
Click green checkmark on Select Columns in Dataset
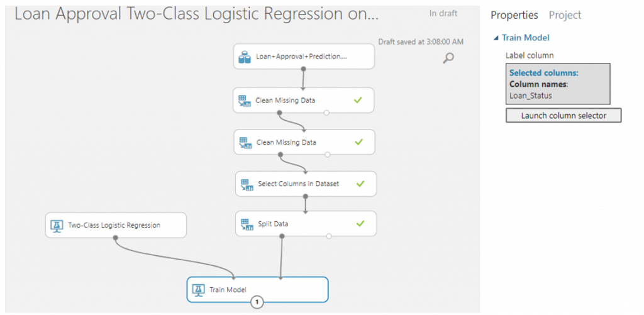pyautogui.click(x=360, y=184)
